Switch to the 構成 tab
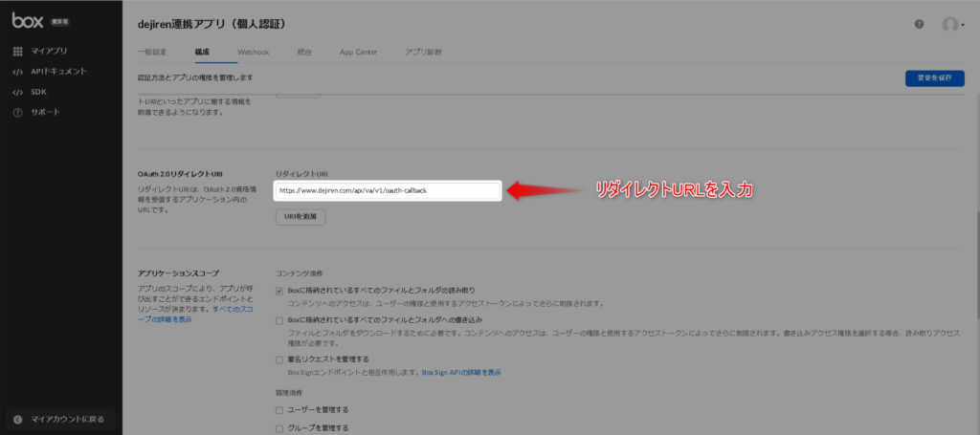Image resolution: width=980 pixels, height=435 pixels. tap(202, 53)
